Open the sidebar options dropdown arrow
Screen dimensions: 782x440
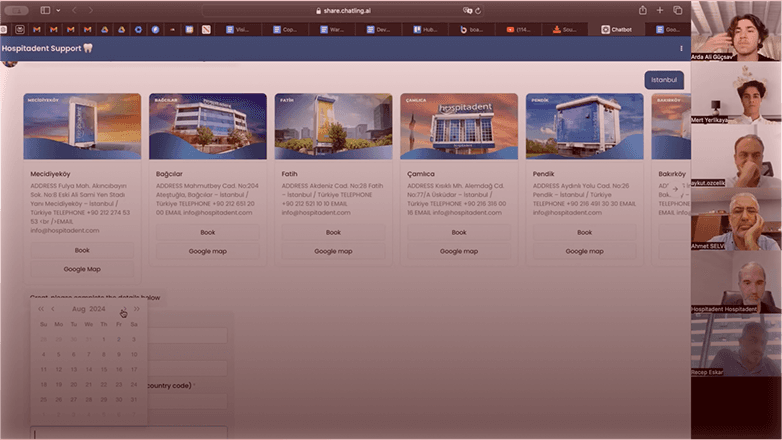[x=58, y=10]
